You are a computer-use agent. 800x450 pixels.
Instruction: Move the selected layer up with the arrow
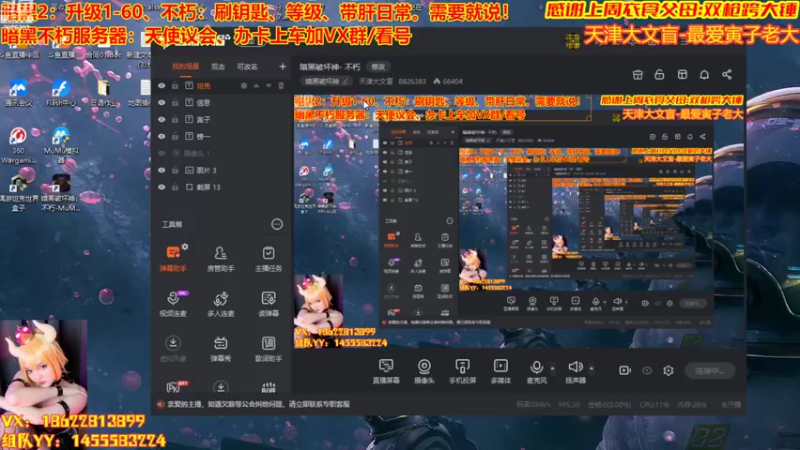(256, 86)
